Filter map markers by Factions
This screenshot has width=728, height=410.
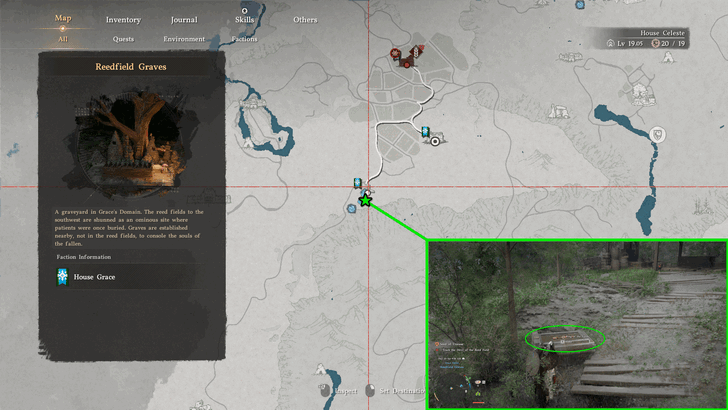[244, 40]
